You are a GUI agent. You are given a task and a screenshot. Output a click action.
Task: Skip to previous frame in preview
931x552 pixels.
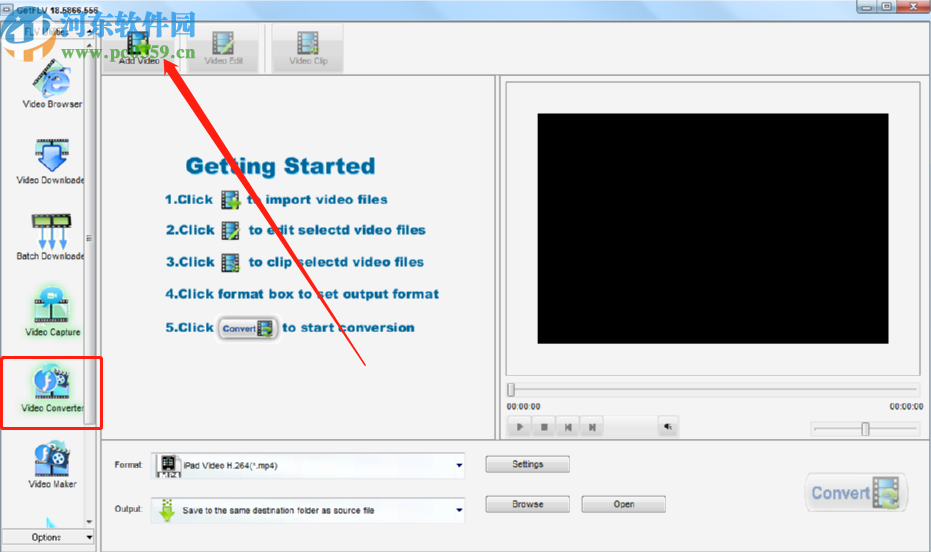568,427
